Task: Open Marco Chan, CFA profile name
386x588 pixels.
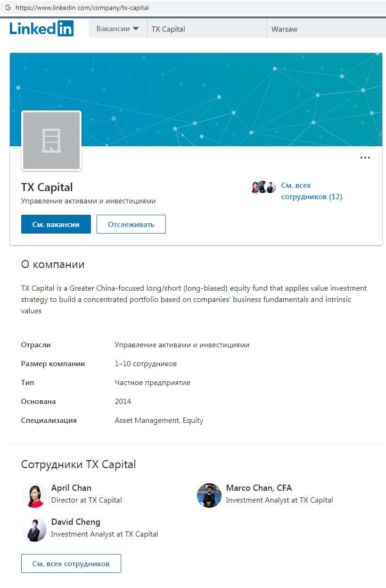Action: click(x=259, y=488)
